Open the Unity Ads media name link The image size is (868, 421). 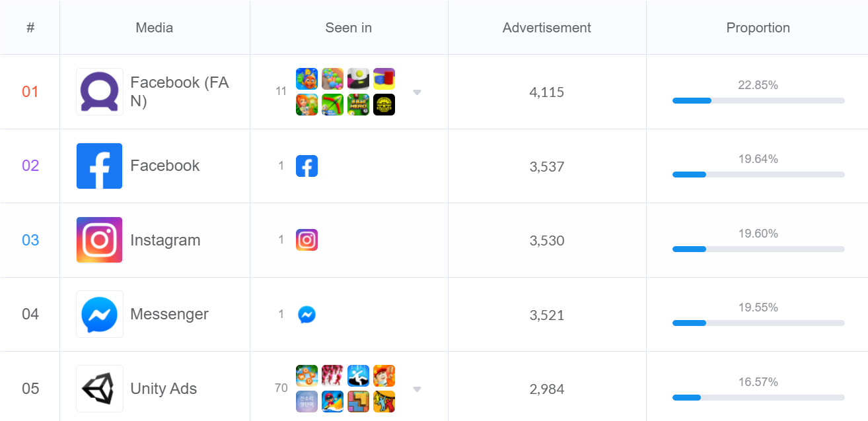[x=163, y=389]
